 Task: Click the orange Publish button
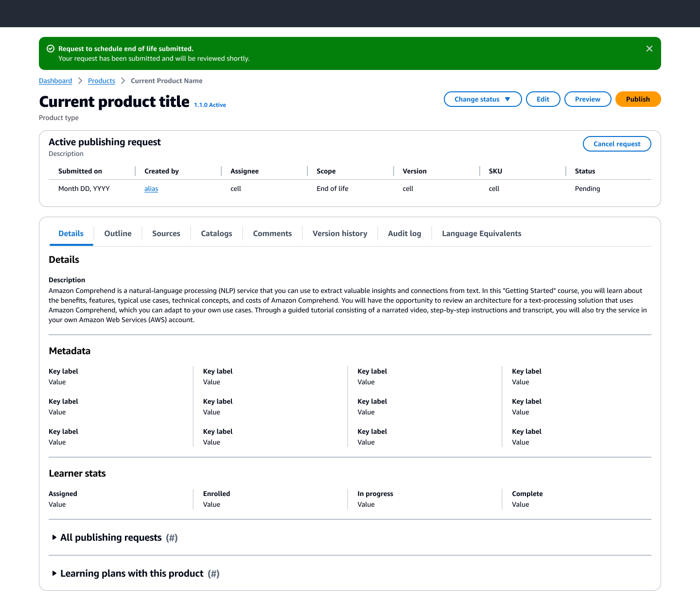638,99
